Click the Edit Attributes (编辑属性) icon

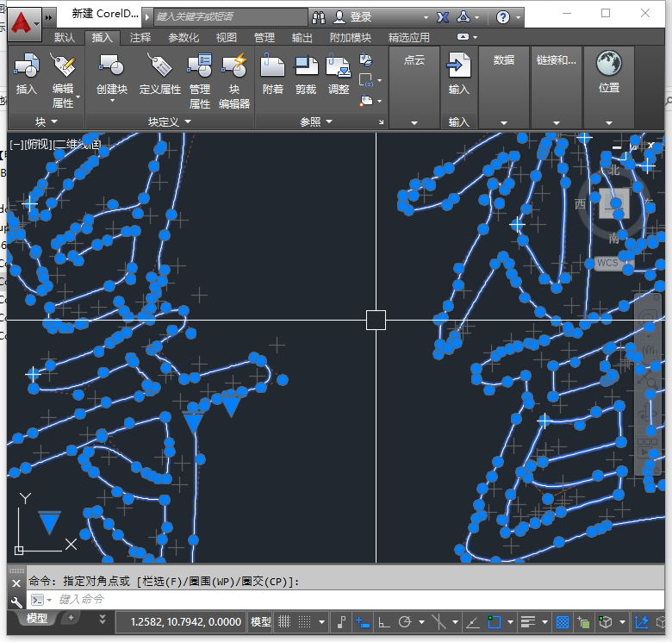click(64, 66)
